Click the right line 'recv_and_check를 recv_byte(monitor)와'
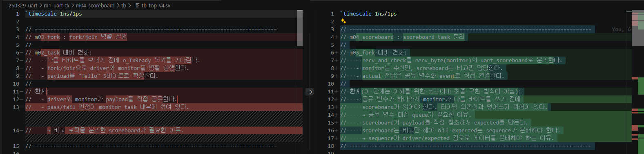Viewport: 644px width, 154px height. (x=451, y=60)
